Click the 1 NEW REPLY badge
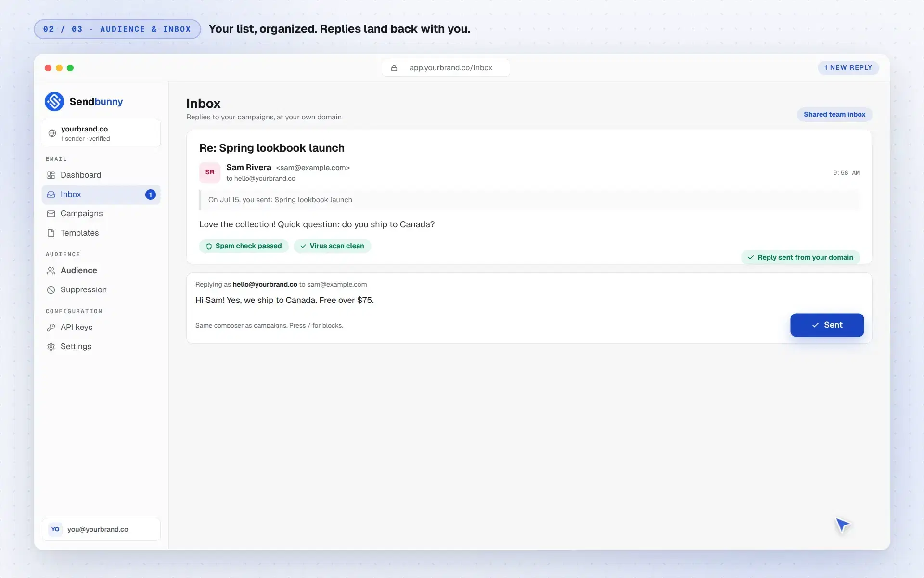The width and height of the screenshot is (924, 578). point(848,68)
